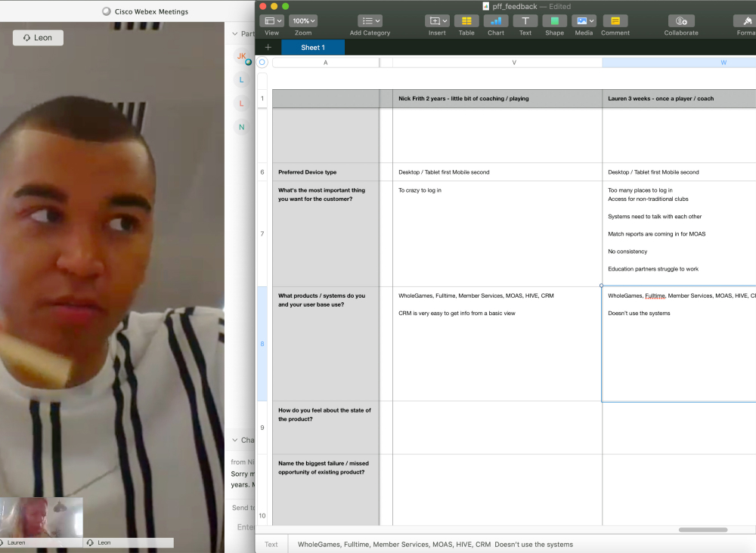The width and height of the screenshot is (756, 553).
Task: Collapse the Participants panel in Webex
Action: [235, 33]
